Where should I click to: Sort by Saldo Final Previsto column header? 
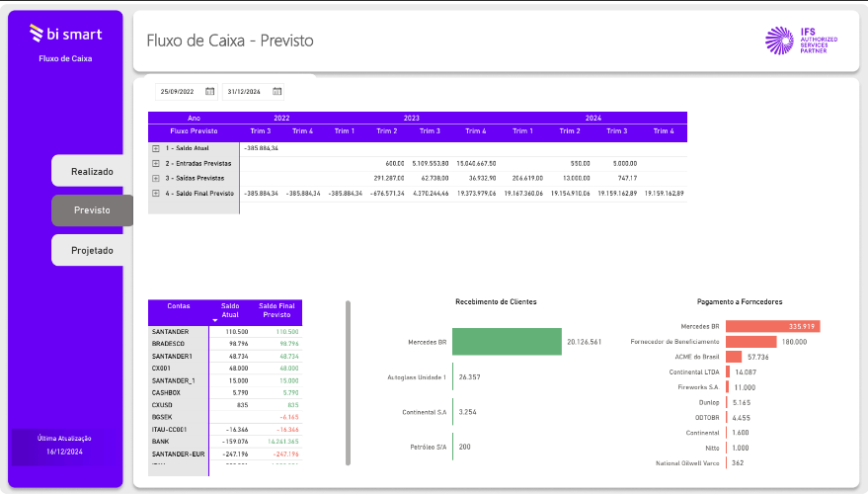[277, 311]
